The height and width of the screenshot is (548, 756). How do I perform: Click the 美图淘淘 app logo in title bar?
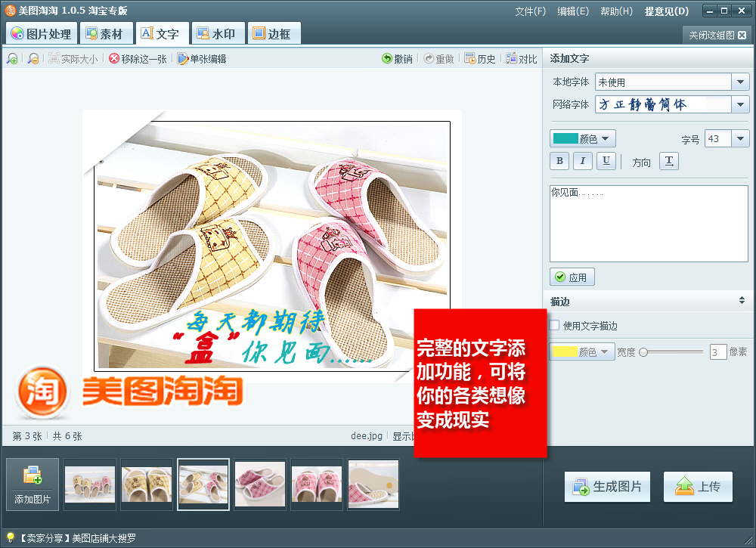click(10, 10)
